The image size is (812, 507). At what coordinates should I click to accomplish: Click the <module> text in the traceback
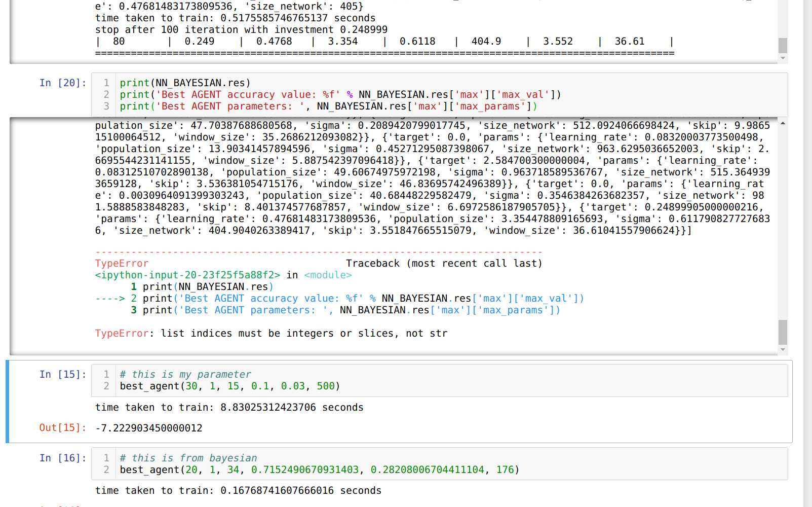click(x=328, y=275)
